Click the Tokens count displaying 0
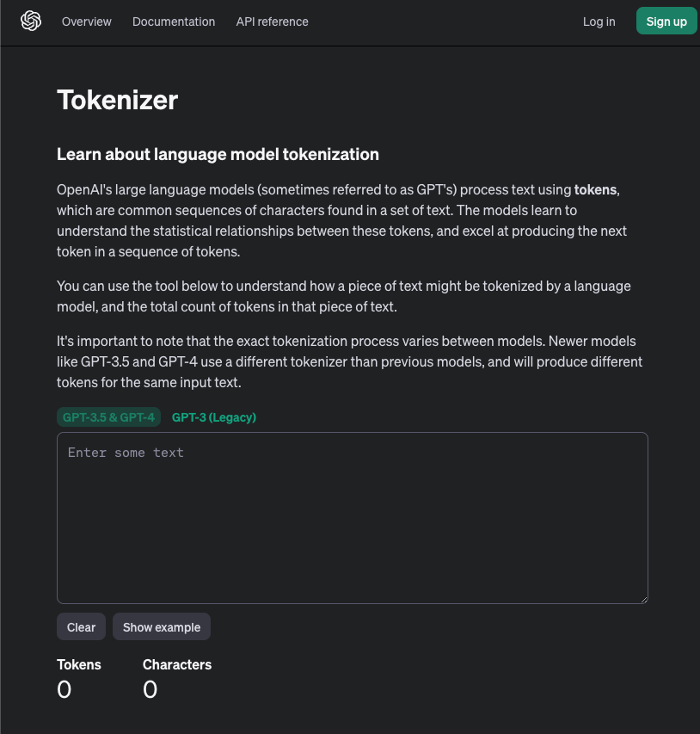The width and height of the screenshot is (700, 734). (x=64, y=689)
